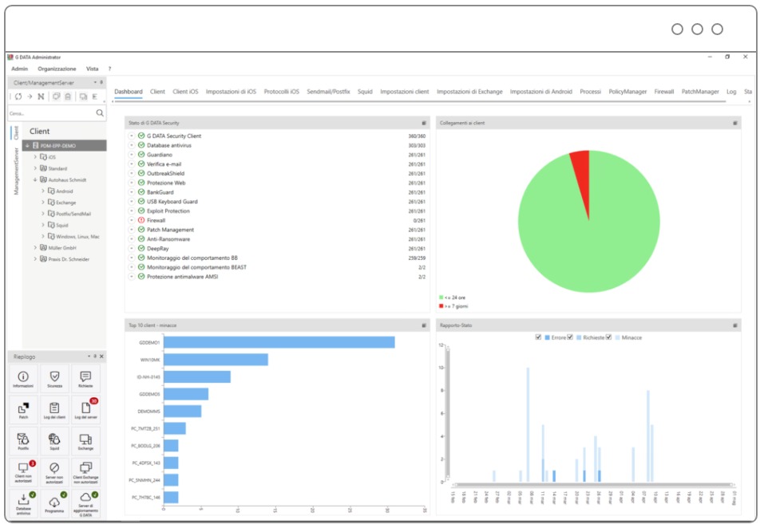The width and height of the screenshot is (764, 532).
Task: Switch to the PatchManager tab
Action: pos(699,92)
